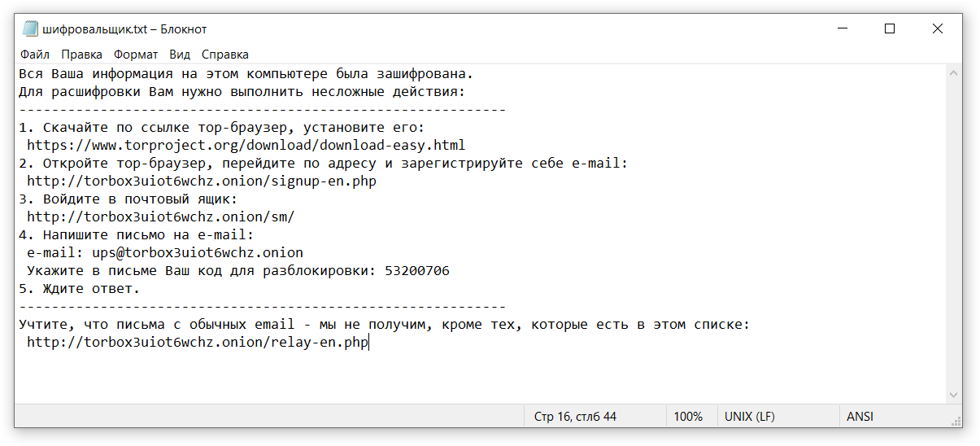Image resolution: width=980 pixels, height=446 pixels.
Task: Open the Вид menu
Action: pos(180,55)
